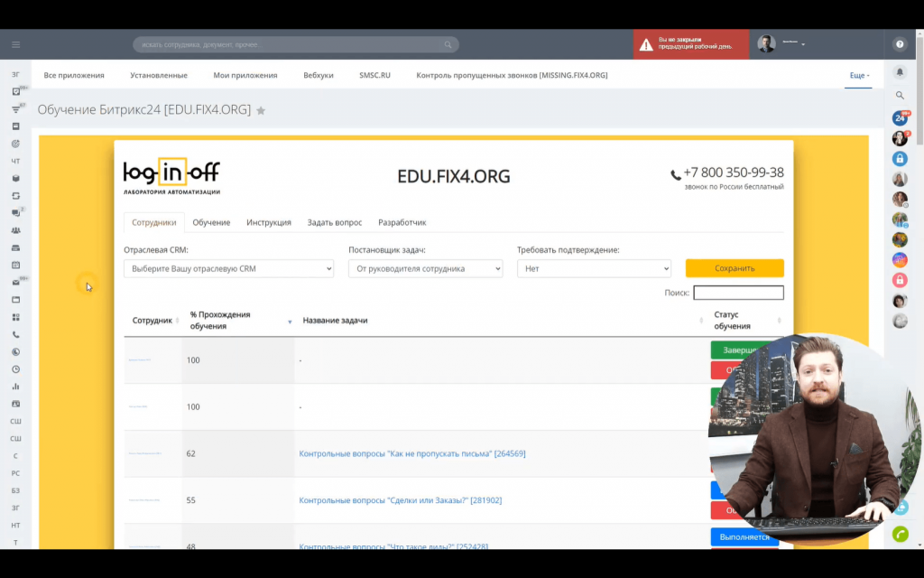Open mail envelope icon in left sidebar
Viewport: 924px width, 578px height.
(16, 283)
